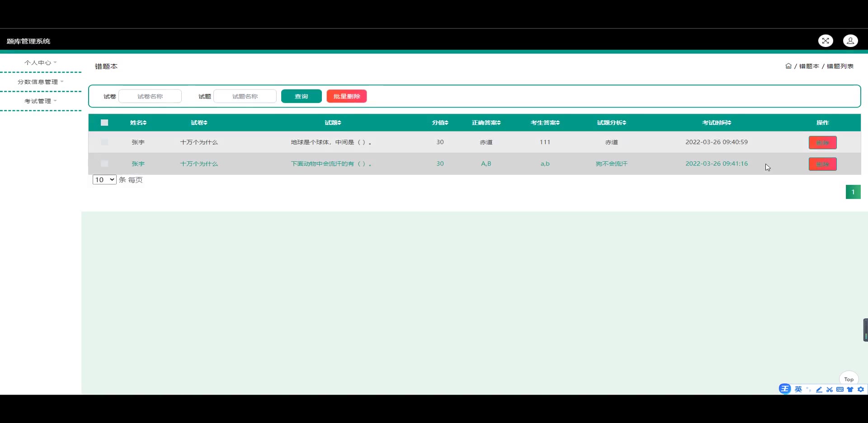Viewport: 868px width, 423px height.
Task: Click the 查询 search button
Action: click(302, 96)
